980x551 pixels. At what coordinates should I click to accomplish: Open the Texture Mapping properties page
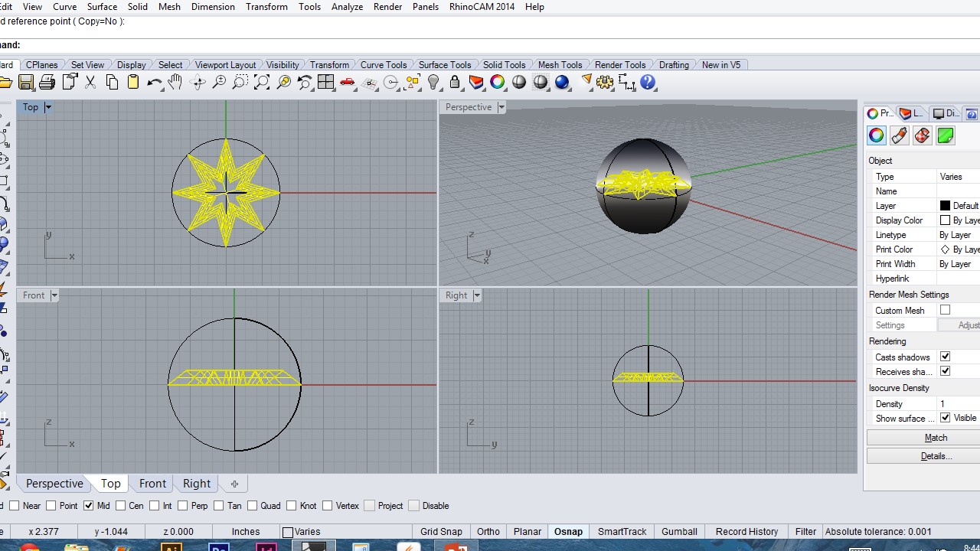(923, 135)
